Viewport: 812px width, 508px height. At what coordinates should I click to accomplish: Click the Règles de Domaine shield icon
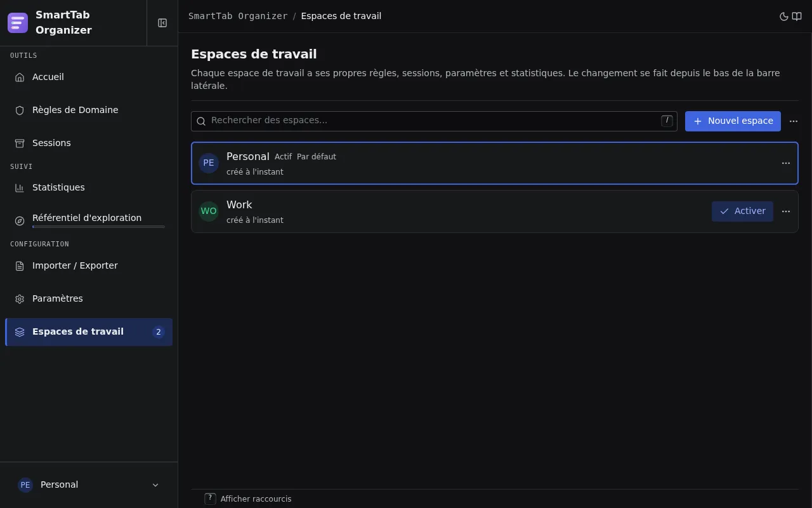pyautogui.click(x=20, y=110)
